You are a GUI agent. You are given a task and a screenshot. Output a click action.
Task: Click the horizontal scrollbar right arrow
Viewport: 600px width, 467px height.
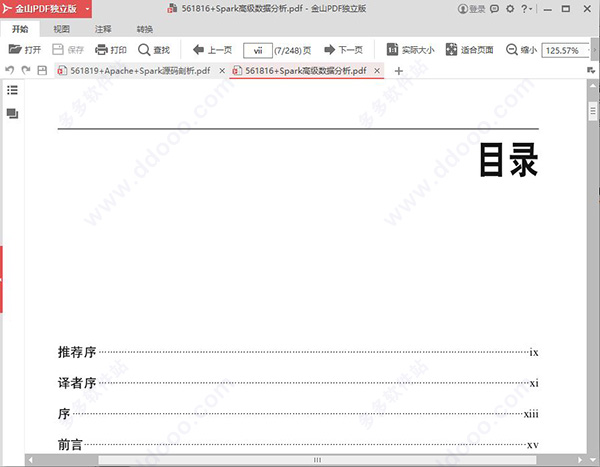point(580,460)
